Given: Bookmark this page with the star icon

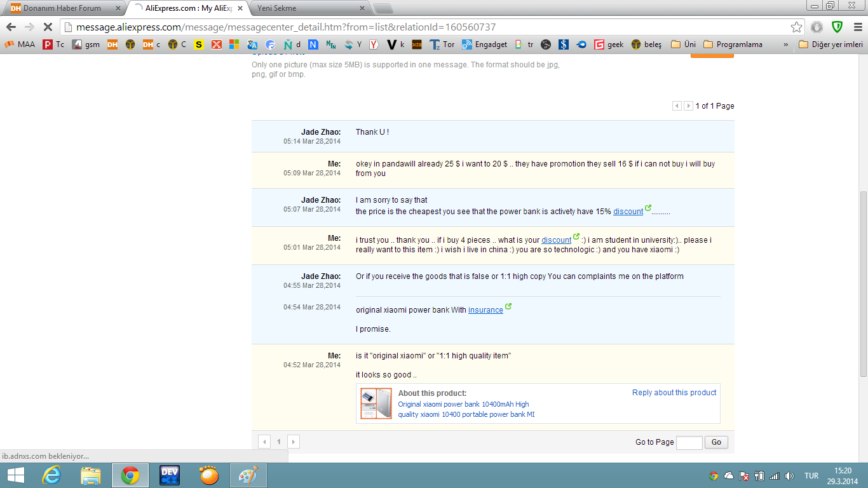Looking at the screenshot, I should tap(796, 27).
